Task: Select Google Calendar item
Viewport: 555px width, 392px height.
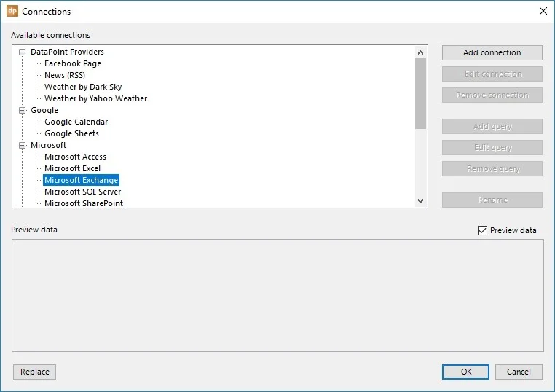Action: coord(76,122)
